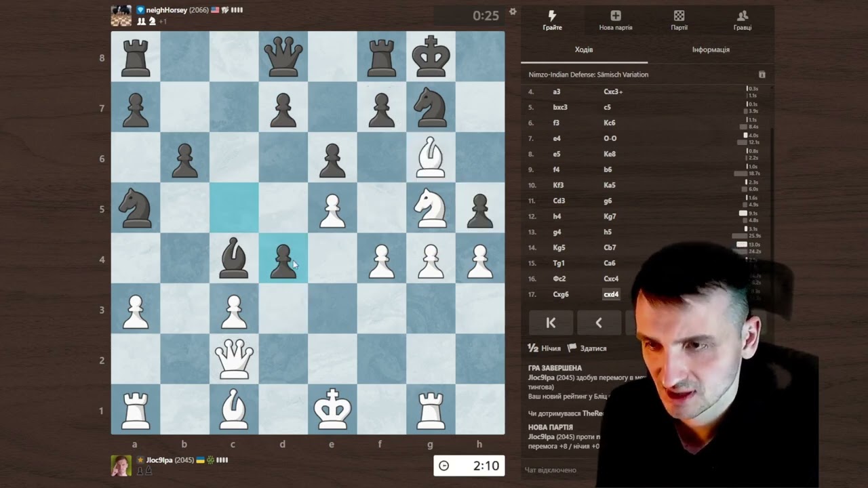The image size is (868, 488).
Task: Offer a draw with Нічия button
Action: [x=545, y=348]
